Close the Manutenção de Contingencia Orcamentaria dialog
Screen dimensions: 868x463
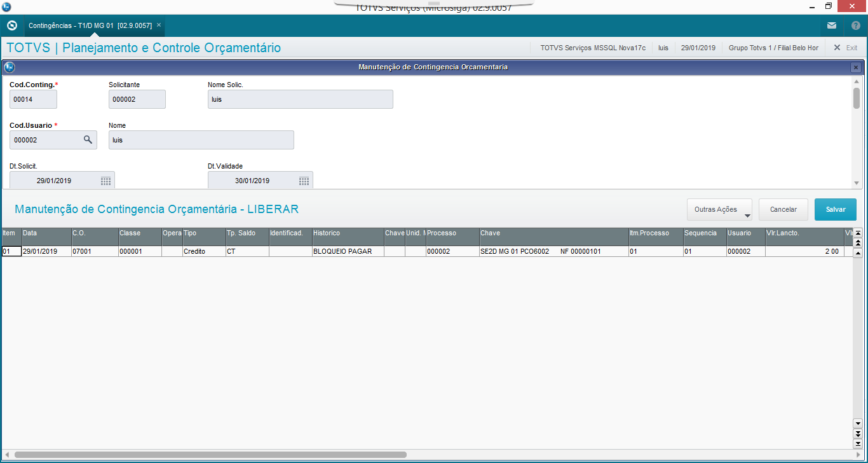tap(856, 67)
